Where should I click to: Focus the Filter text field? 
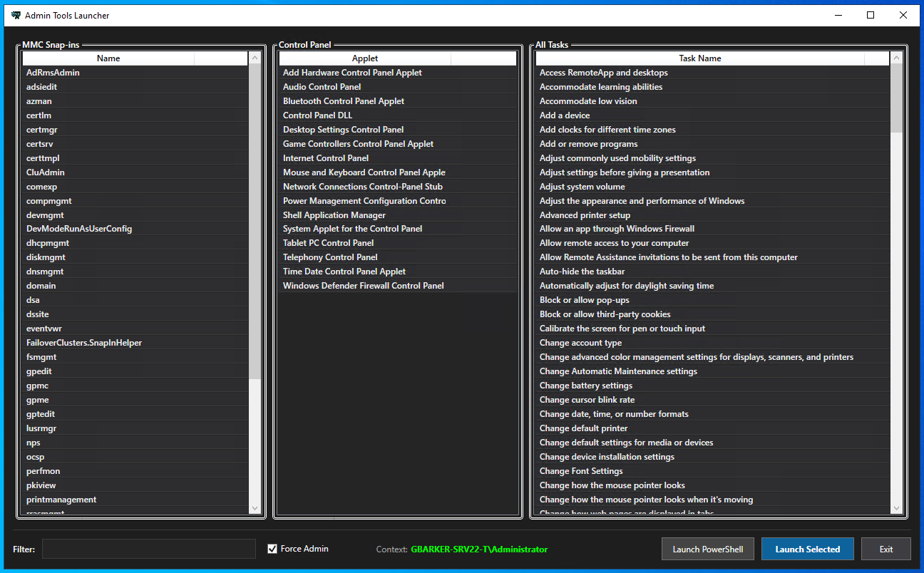point(148,549)
